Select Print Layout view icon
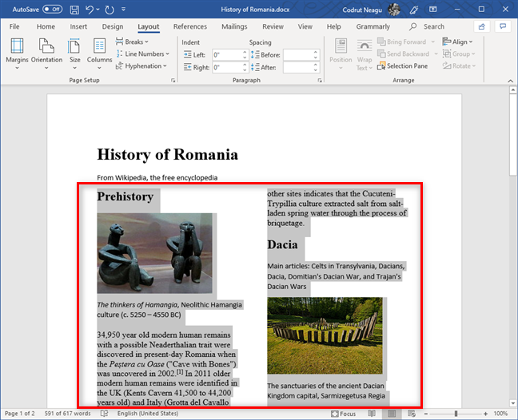 (392, 414)
